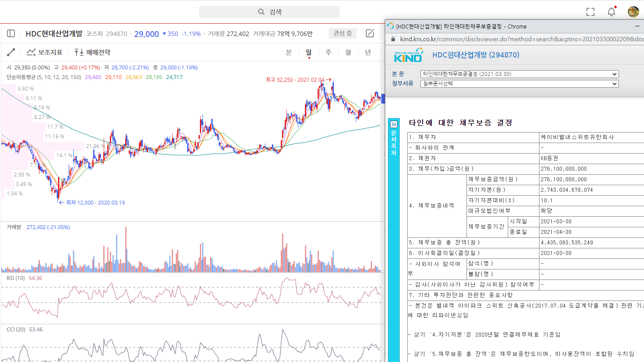Open 보조지표 indicators menu
This screenshot has width=644, height=362.
(x=45, y=52)
